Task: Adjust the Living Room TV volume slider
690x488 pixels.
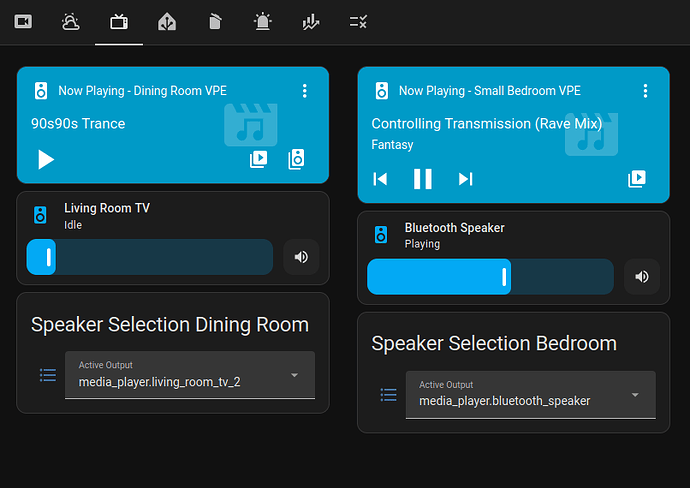Action: 150,257
